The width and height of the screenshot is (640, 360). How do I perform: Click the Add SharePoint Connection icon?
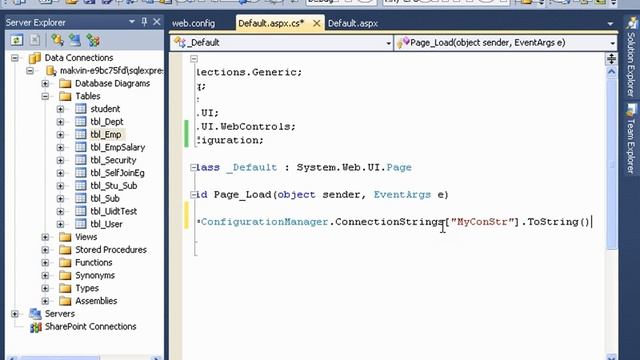click(x=93, y=40)
